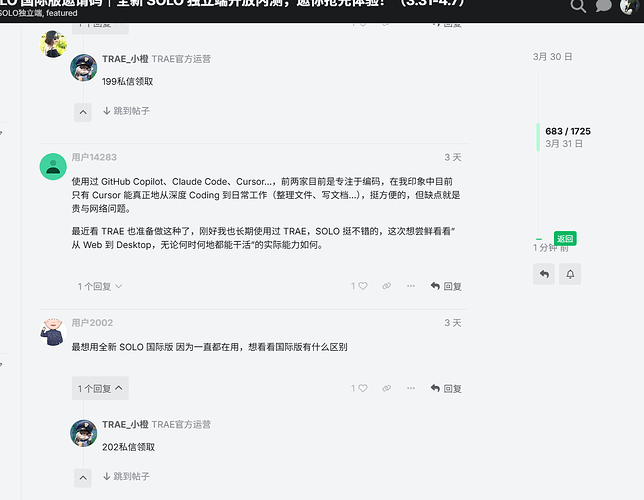This screenshot has height=500, width=644.
Task: Jump to 3月 30 日 at the timeline top
Action: [552, 57]
